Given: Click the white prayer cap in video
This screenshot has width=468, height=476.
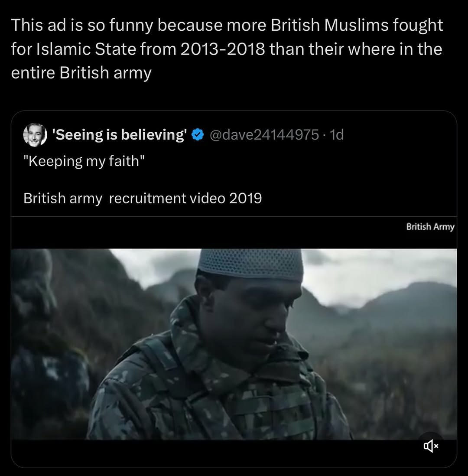Looking at the screenshot, I should coord(250,263).
